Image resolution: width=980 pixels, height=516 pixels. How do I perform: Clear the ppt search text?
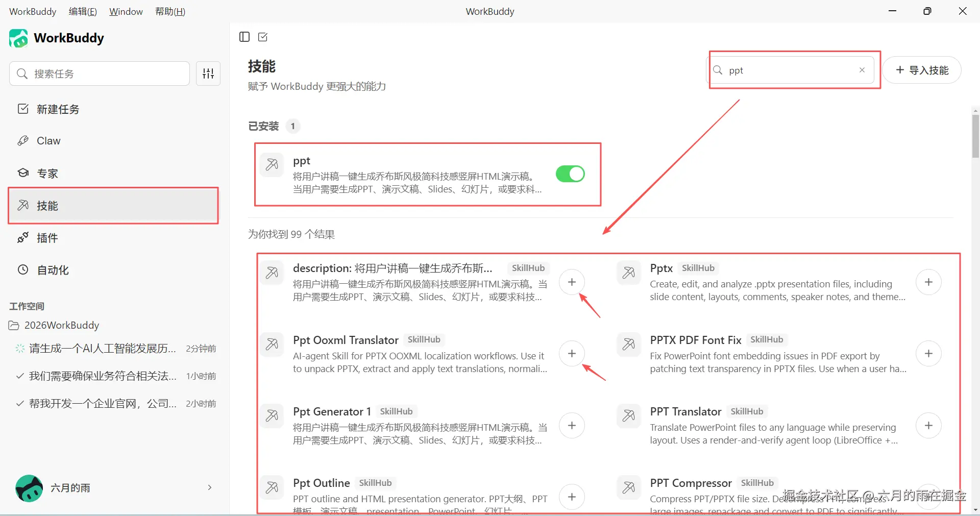[x=862, y=70]
